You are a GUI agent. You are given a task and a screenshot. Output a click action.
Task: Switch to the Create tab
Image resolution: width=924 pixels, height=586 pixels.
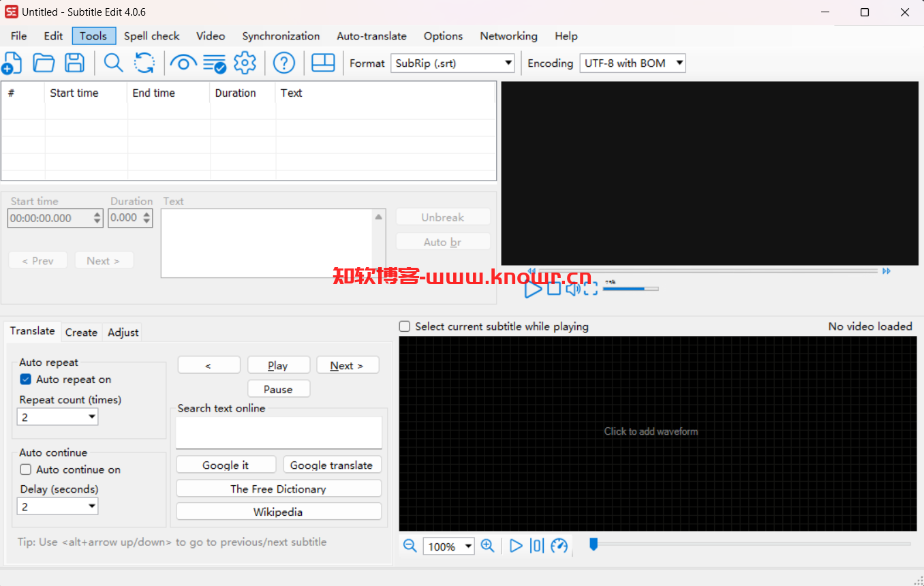[81, 332]
